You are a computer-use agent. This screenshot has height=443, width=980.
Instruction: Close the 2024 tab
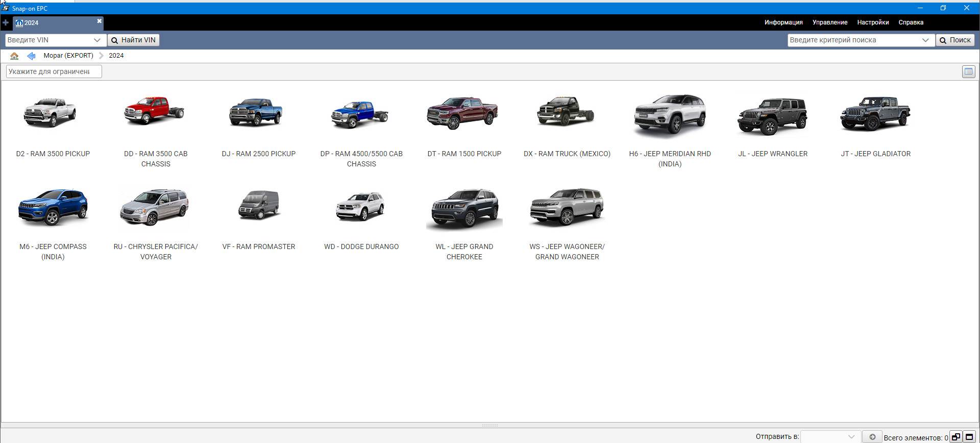(99, 21)
